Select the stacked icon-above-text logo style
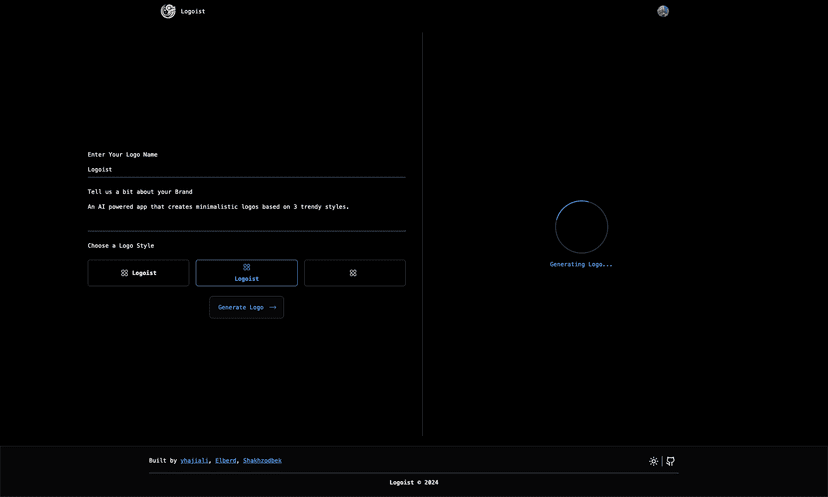Viewport: 828px width, 497px height. pos(247,273)
